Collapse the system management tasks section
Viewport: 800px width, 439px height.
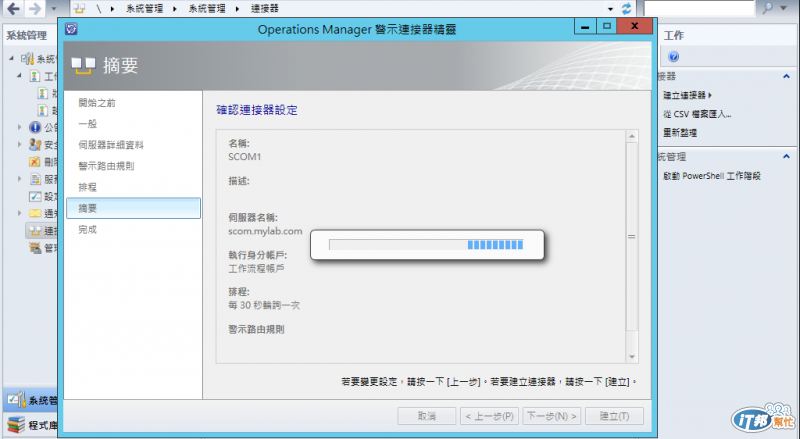pyautogui.click(x=786, y=157)
